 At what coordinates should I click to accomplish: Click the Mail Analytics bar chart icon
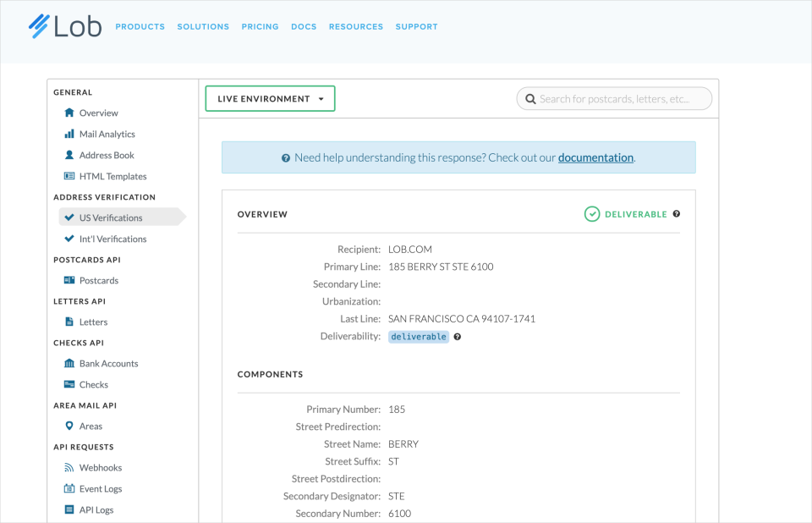coord(69,134)
